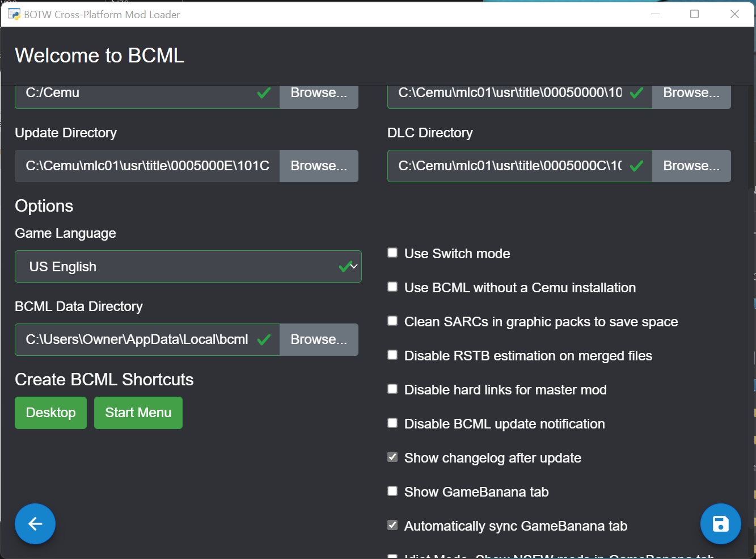Image resolution: width=756 pixels, height=559 pixels.
Task: Check Disable RSTB estimation on merged files
Action: 392,355
